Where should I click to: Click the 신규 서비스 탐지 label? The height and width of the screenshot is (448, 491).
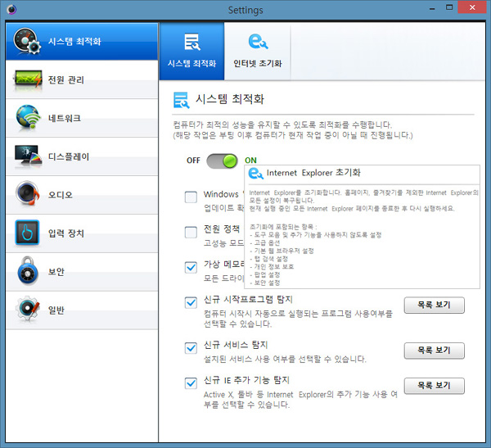point(236,345)
